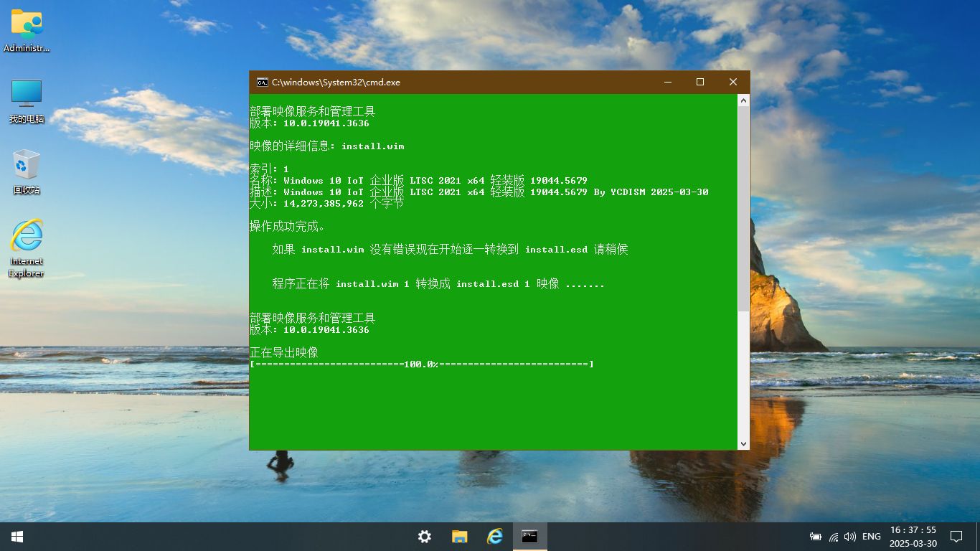Minimize the cmd.exe window
The image size is (980, 551).
[x=667, y=83]
